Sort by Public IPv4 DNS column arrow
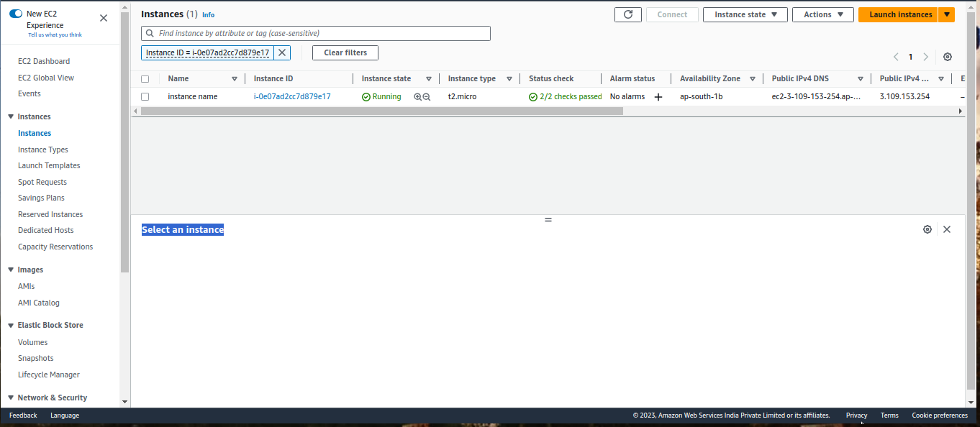980x427 pixels. (860, 79)
